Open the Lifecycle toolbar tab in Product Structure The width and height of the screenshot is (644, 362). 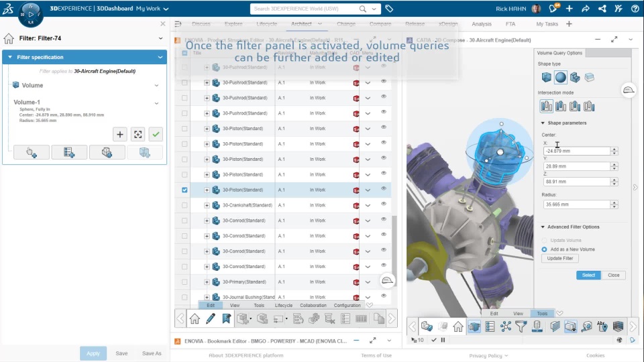(x=283, y=306)
